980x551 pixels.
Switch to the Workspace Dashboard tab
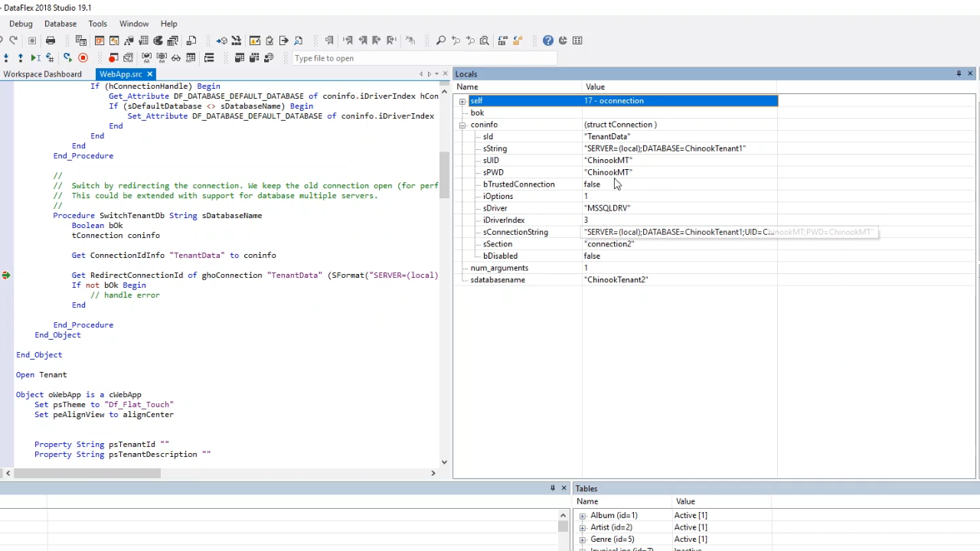pyautogui.click(x=42, y=74)
